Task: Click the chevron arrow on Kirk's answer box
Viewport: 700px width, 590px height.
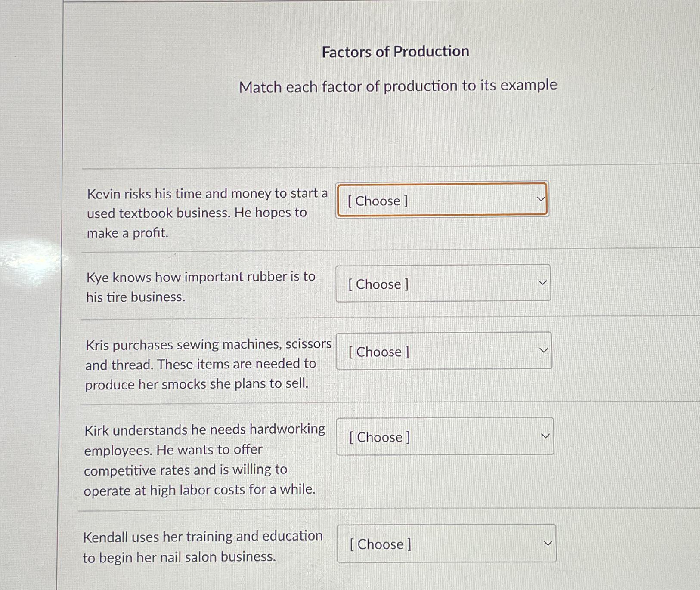Action: pos(545,436)
